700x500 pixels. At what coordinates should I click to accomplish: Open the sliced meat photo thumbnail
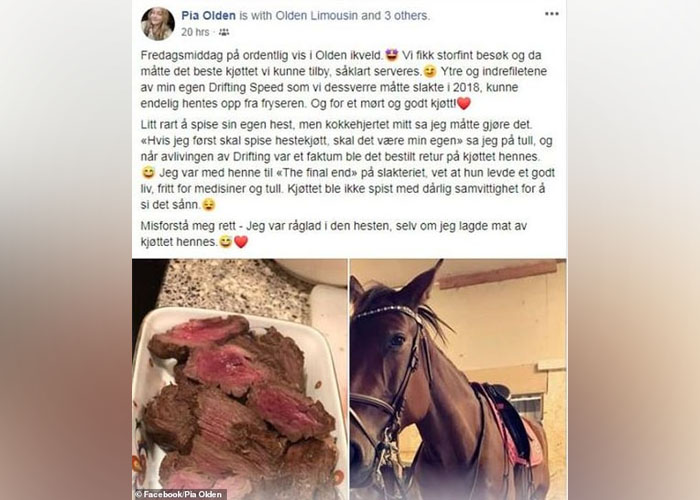(x=240, y=379)
